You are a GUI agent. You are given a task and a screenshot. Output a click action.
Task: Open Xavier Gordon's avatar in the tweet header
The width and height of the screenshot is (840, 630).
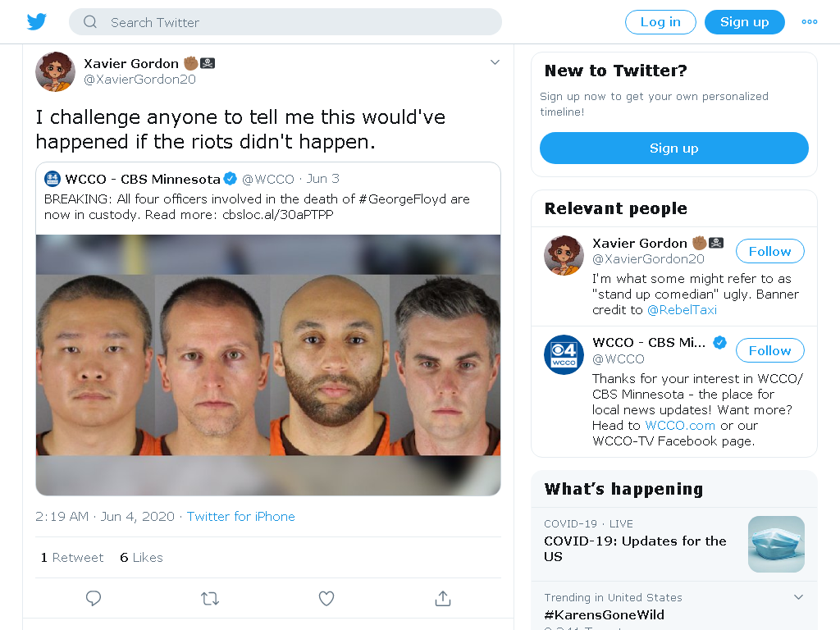(x=55, y=71)
